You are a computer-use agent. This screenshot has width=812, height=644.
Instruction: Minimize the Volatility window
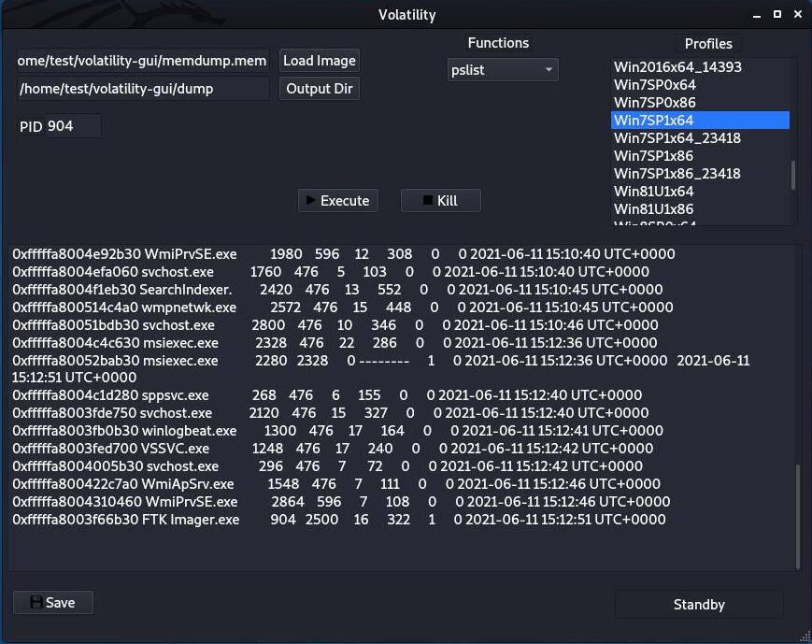click(x=757, y=15)
